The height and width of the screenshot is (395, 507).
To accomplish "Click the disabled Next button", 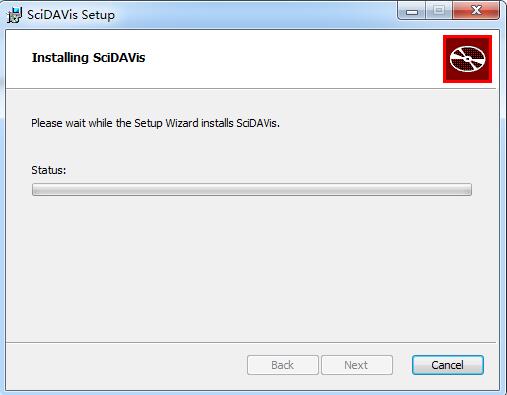I will point(357,365).
